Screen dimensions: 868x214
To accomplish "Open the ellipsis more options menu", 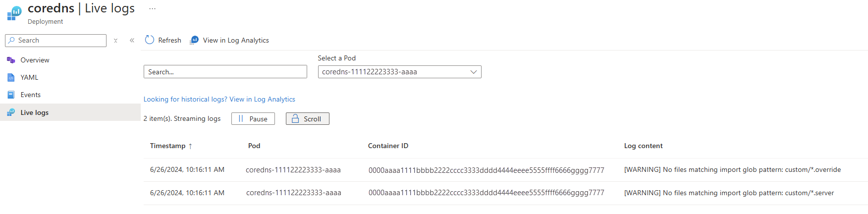I will point(152,8).
